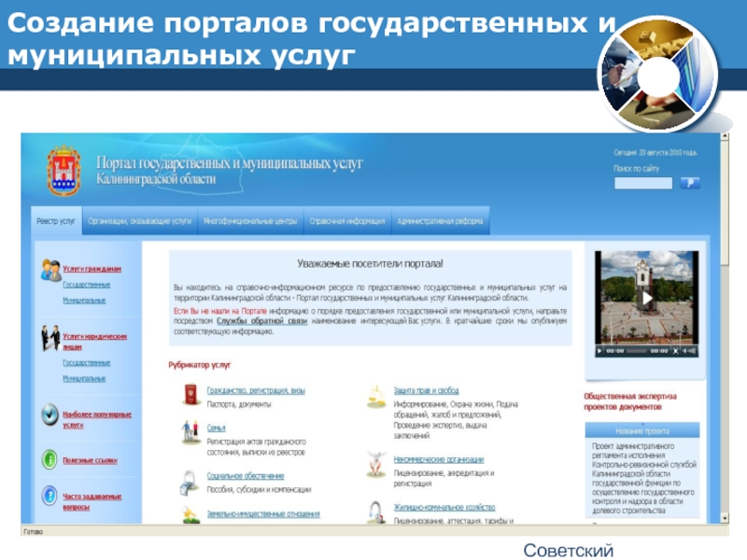The image size is (747, 560).
Task: Open Муниципальные under Услуги гражданам
Action: pos(84,301)
